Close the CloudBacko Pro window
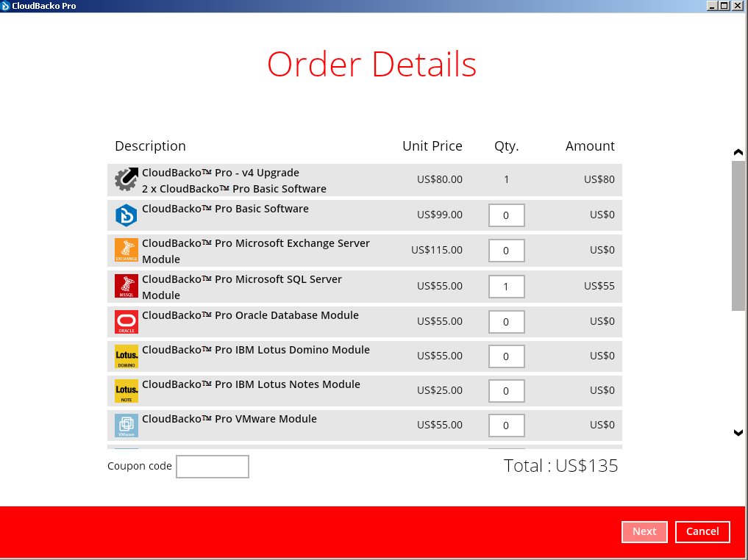 click(737, 6)
